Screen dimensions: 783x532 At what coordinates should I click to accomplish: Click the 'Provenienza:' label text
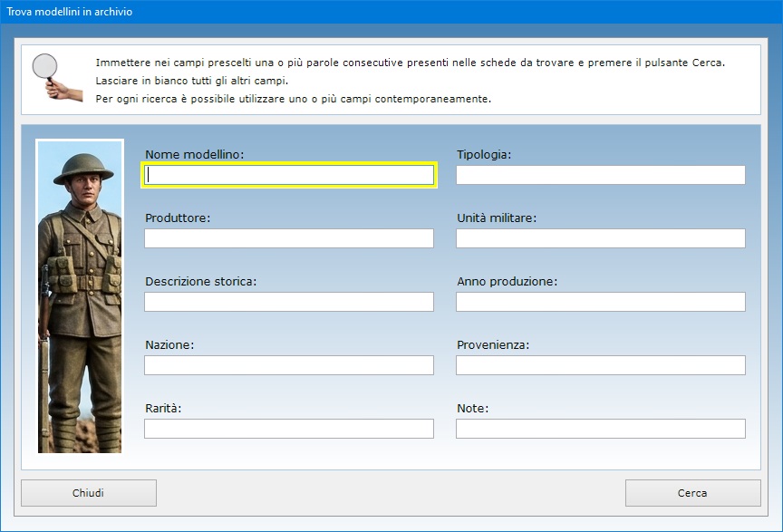(492, 345)
